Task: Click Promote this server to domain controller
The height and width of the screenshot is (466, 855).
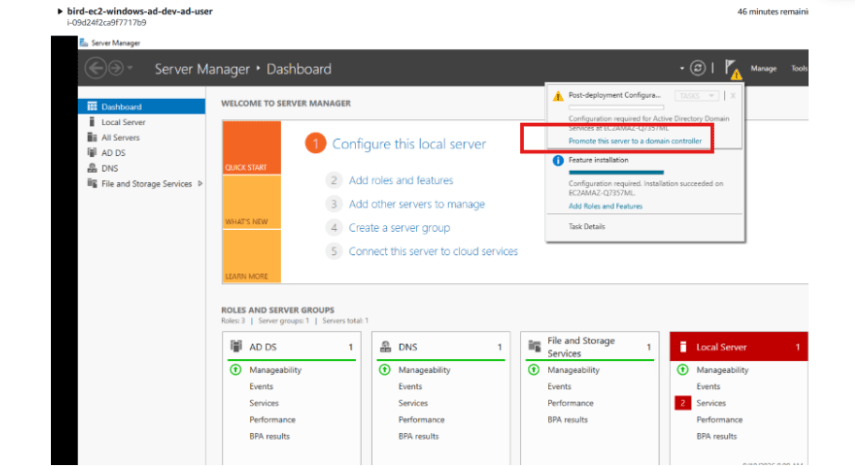Action: click(x=635, y=141)
